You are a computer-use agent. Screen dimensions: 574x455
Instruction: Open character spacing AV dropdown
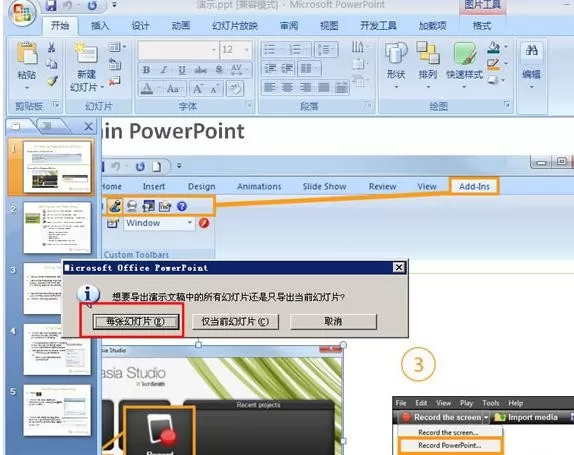click(x=240, y=70)
